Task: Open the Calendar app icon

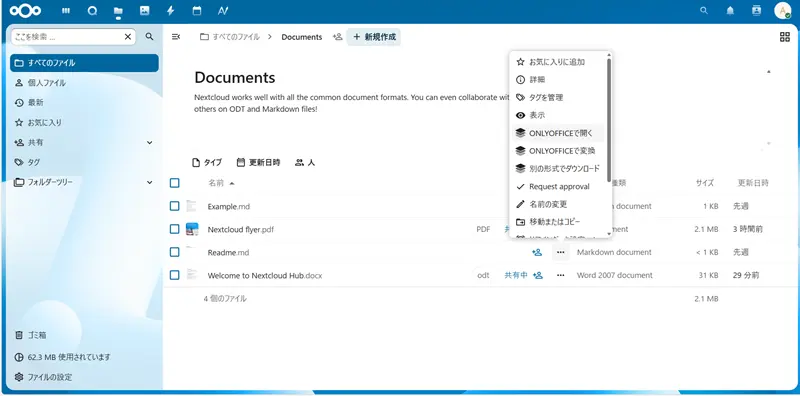Action: pos(196,11)
